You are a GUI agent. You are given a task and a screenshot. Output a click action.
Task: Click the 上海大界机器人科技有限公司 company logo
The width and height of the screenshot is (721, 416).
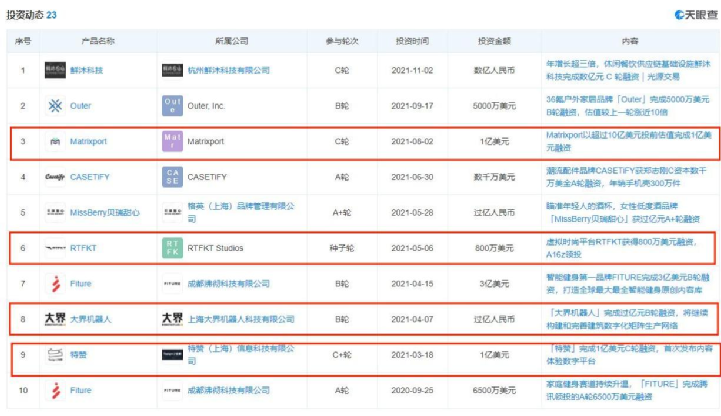[172, 319]
